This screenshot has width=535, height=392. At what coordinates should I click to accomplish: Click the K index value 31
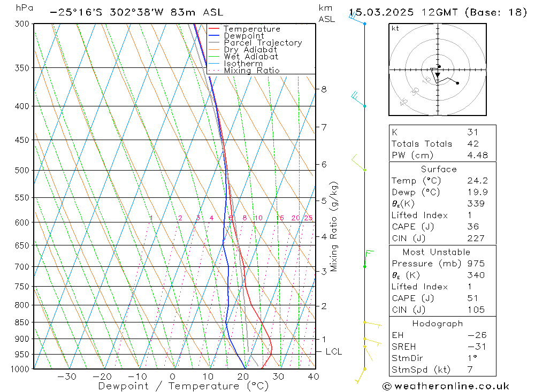pyautogui.click(x=472, y=132)
